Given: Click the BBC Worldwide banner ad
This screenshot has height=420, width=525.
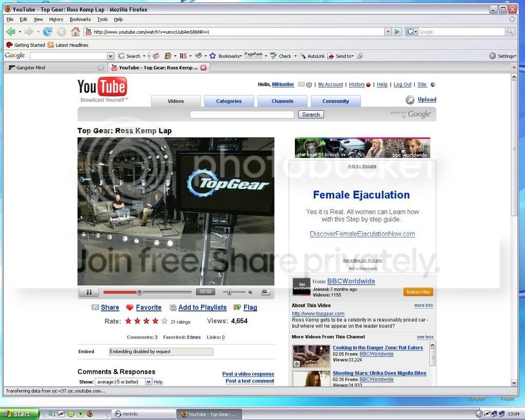Looking at the screenshot, I should click(x=362, y=148).
